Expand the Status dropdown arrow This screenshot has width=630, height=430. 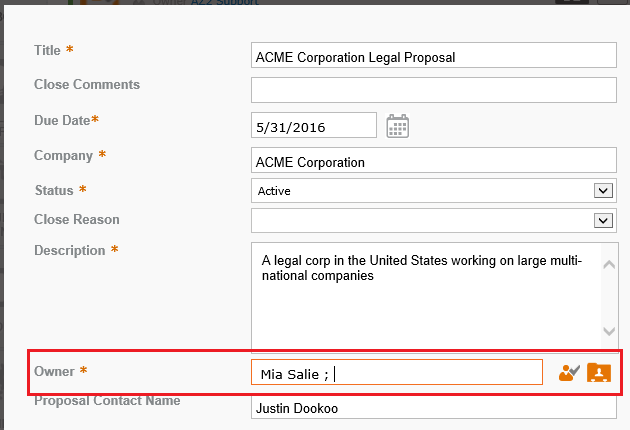(603, 190)
